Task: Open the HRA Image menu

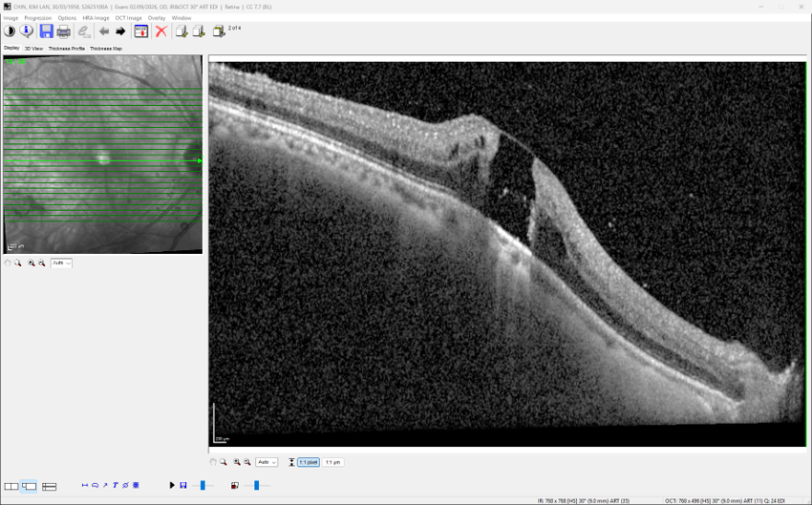Action: point(96,18)
